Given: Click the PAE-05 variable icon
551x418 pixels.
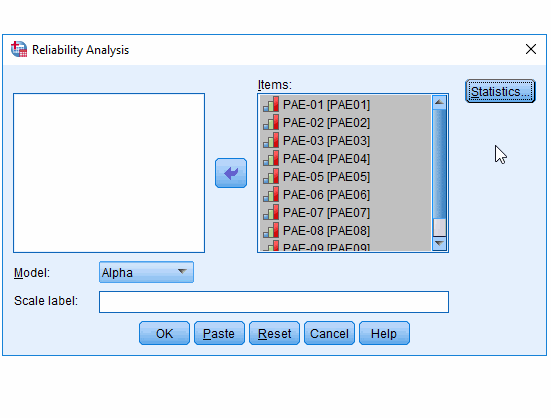Looking at the screenshot, I should click(271, 176).
